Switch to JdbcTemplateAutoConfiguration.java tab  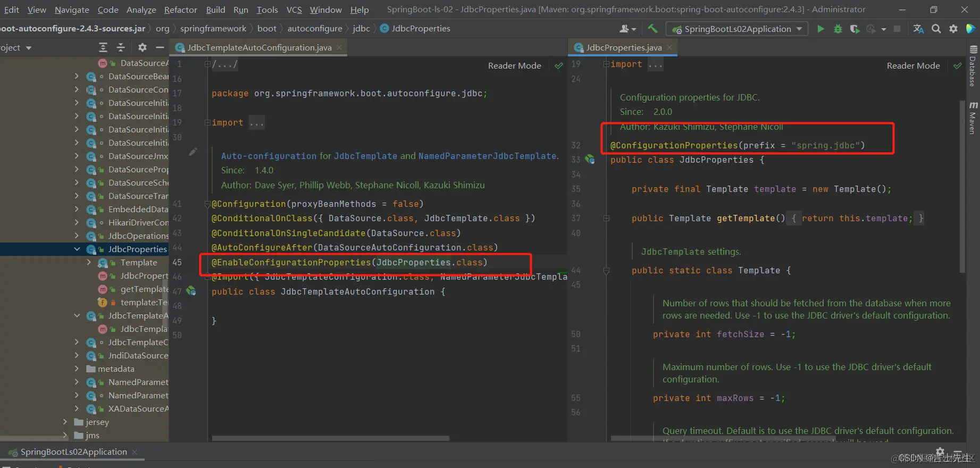tap(259, 47)
